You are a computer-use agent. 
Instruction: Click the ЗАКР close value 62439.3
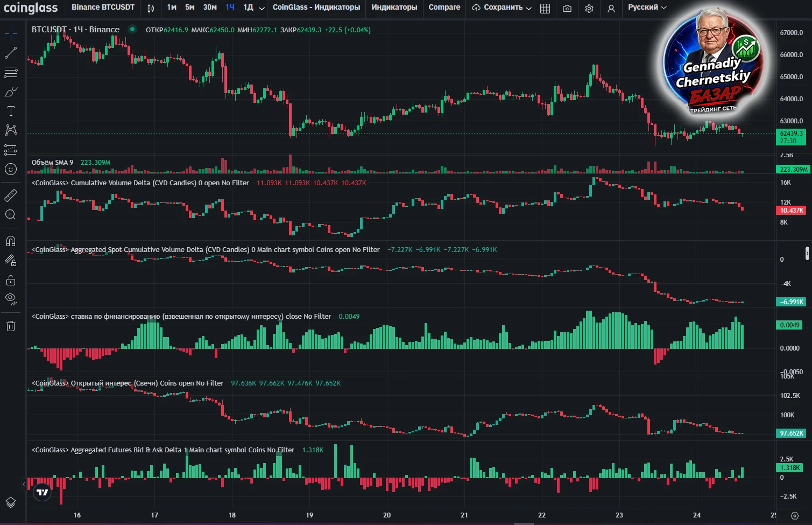point(309,30)
